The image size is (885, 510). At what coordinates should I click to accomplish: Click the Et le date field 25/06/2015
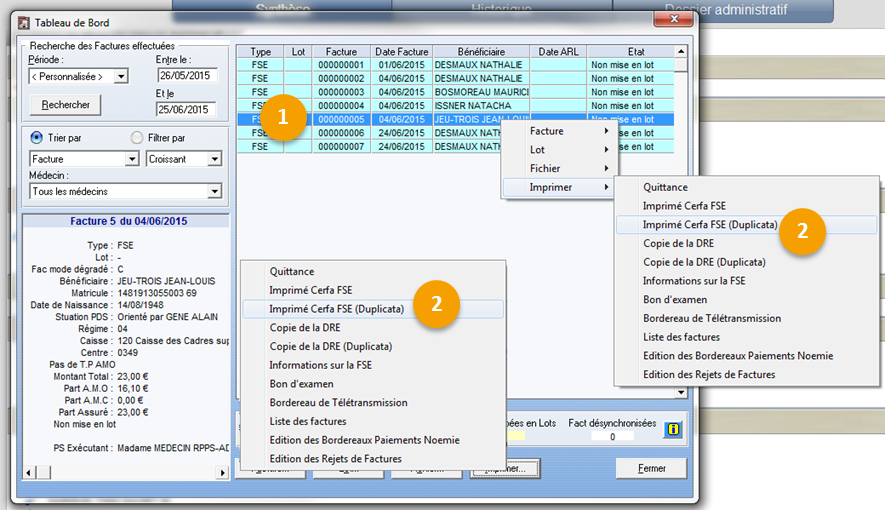click(x=187, y=109)
